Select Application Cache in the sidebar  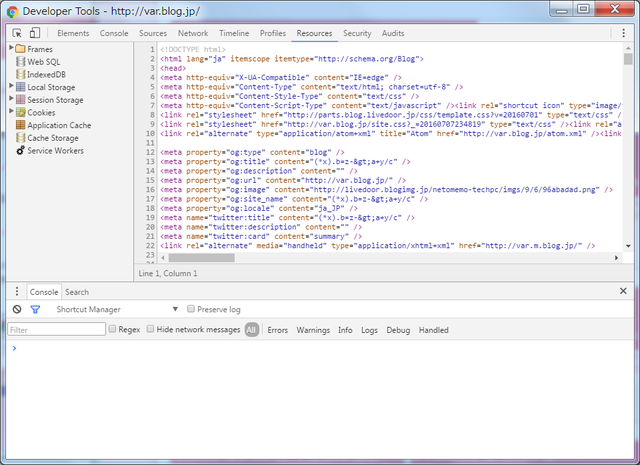[x=59, y=125]
